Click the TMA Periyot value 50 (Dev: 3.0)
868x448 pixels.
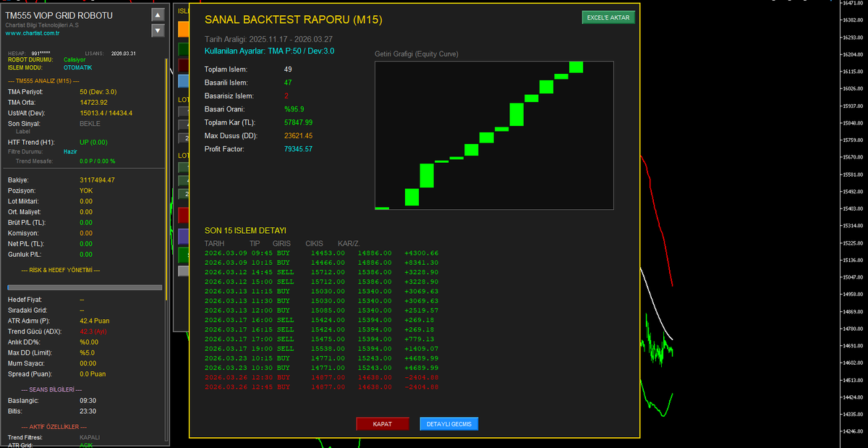pyautogui.click(x=98, y=92)
